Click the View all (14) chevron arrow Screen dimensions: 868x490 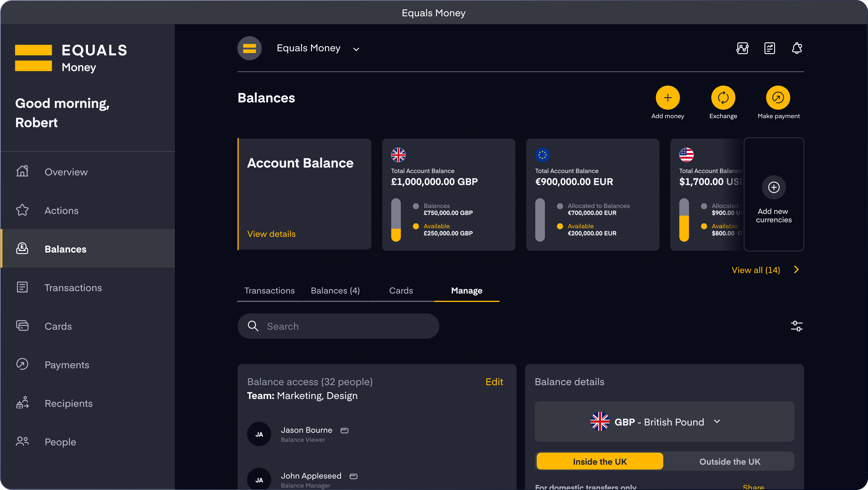point(796,270)
